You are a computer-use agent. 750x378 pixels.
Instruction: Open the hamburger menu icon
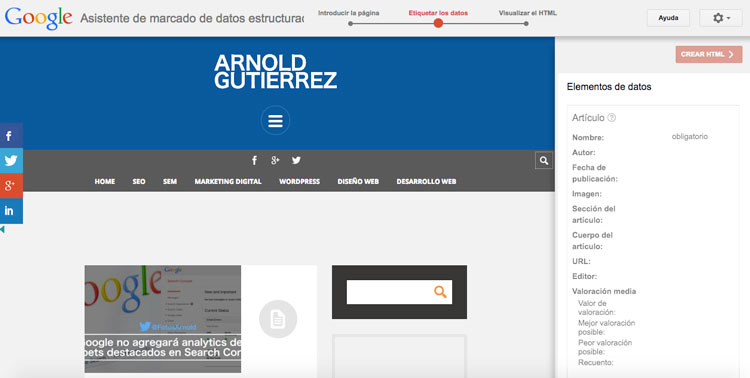pyautogui.click(x=275, y=121)
